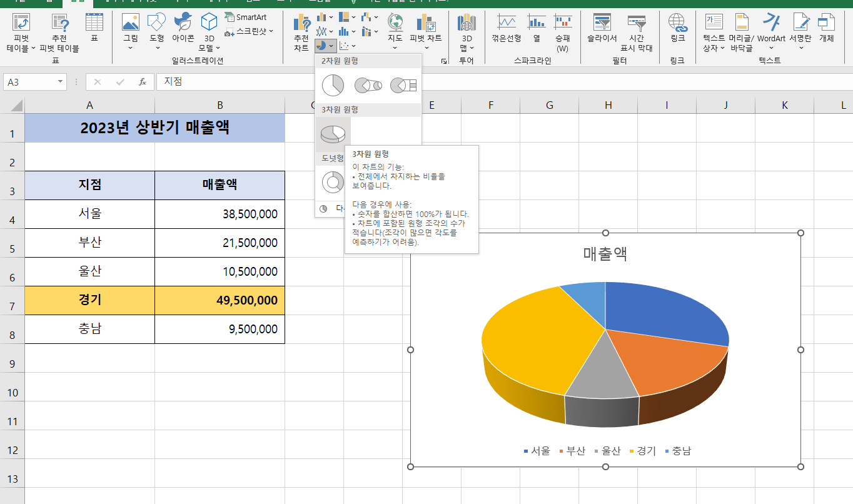Choose the 2D Pie chart option

pos(333,85)
